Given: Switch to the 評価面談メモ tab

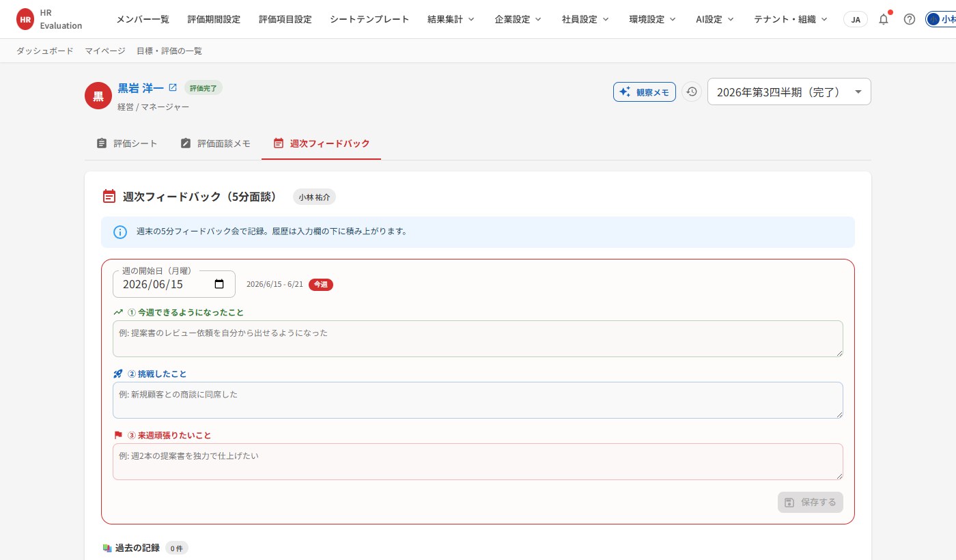Looking at the screenshot, I should (216, 143).
